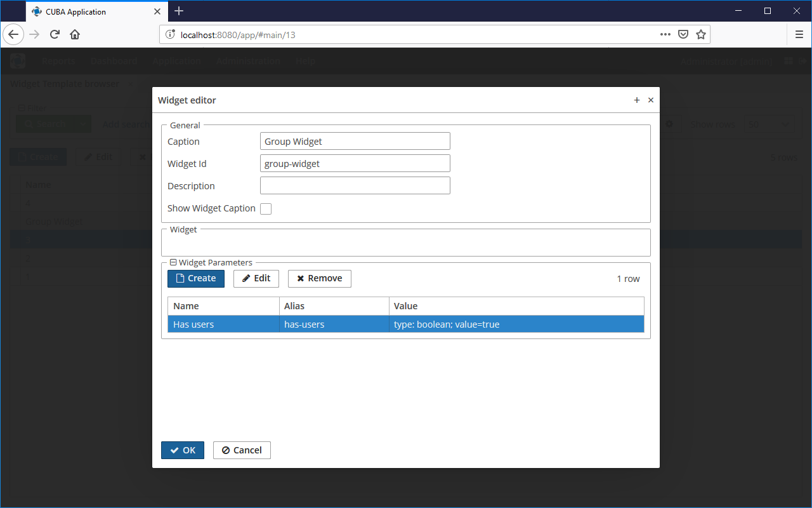The height and width of the screenshot is (508, 812).
Task: Confirm the dialog with OK button
Action: (x=183, y=450)
